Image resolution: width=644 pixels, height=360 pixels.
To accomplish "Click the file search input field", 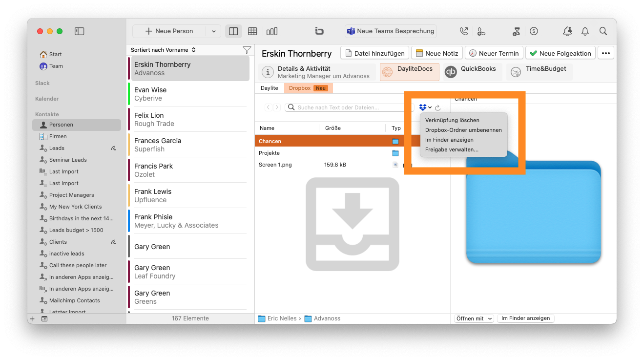I will coord(350,107).
